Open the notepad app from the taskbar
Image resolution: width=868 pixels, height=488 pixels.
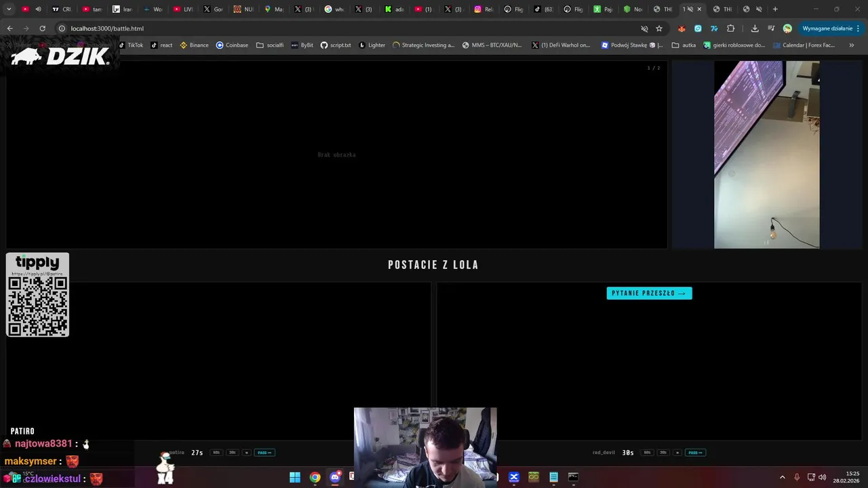tap(553, 477)
